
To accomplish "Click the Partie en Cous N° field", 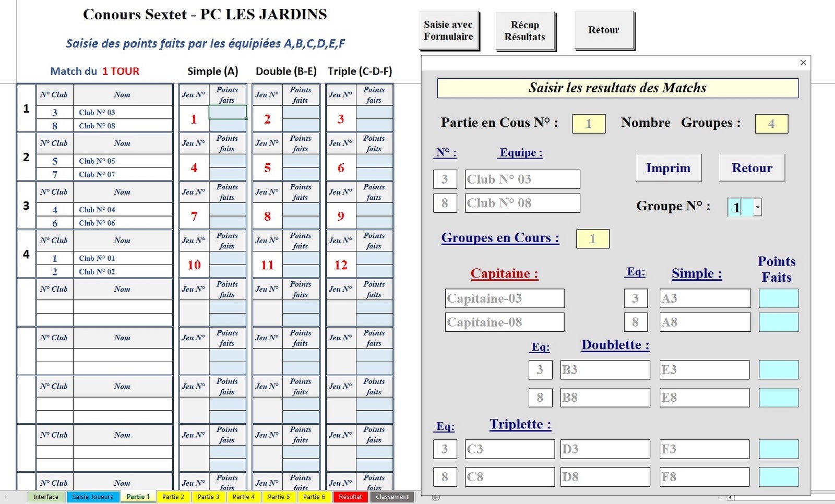I will tap(589, 124).
